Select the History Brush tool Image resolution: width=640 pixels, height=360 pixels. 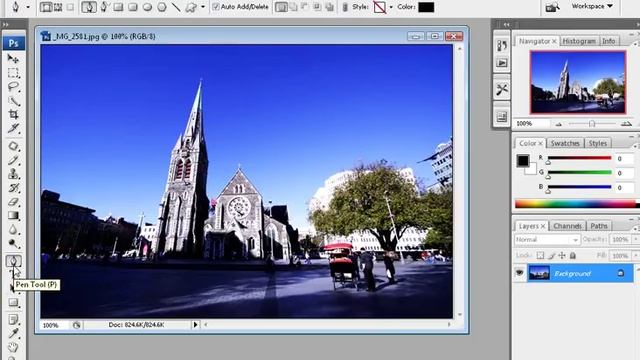point(13,188)
